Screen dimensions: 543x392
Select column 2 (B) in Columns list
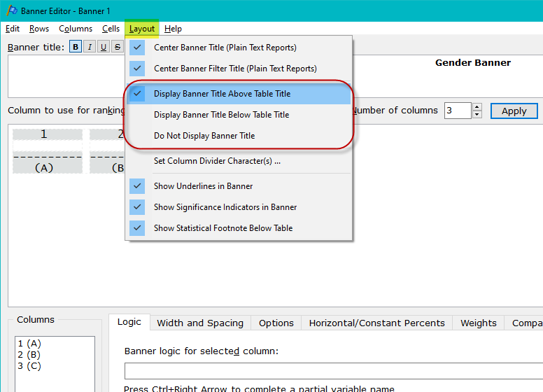(x=29, y=355)
